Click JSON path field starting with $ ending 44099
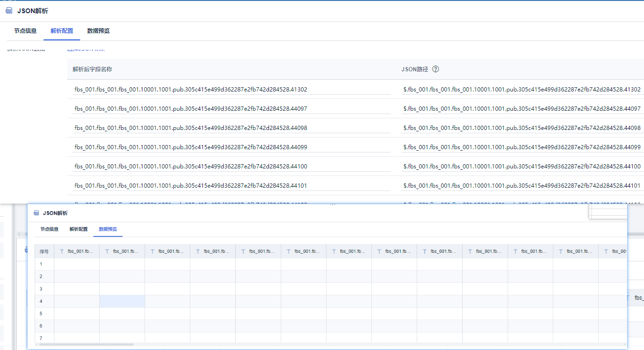This screenshot has width=644, height=350. (523, 147)
